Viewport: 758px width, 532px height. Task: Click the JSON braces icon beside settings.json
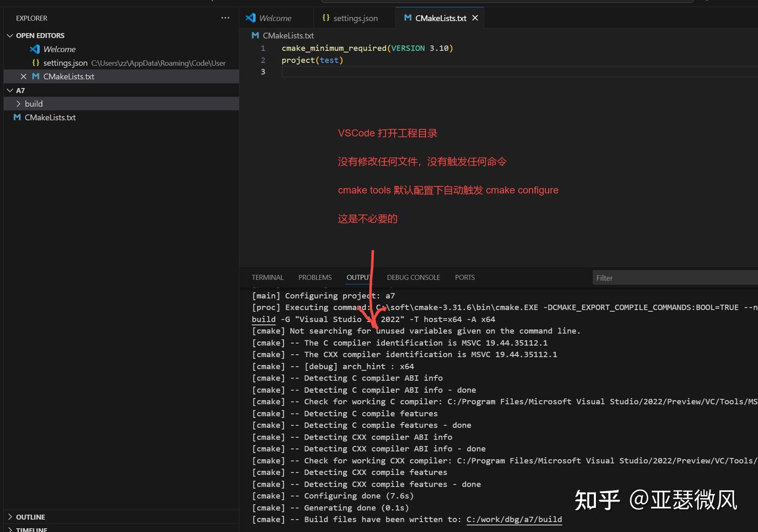(x=326, y=17)
